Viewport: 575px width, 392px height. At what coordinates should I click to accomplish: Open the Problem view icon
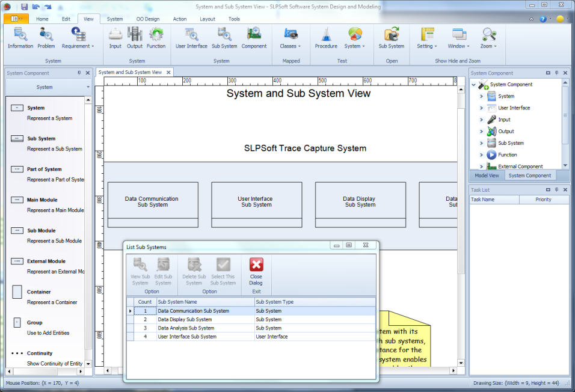(46, 38)
